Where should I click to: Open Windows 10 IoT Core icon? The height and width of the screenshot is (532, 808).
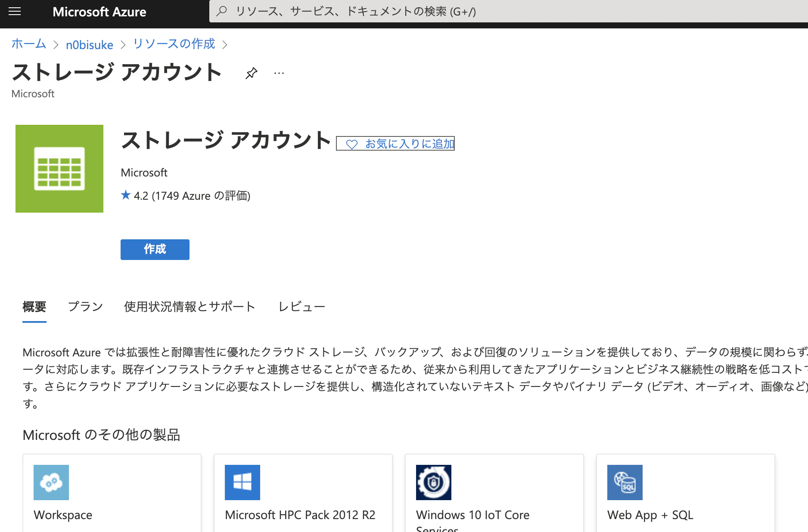pos(434,483)
